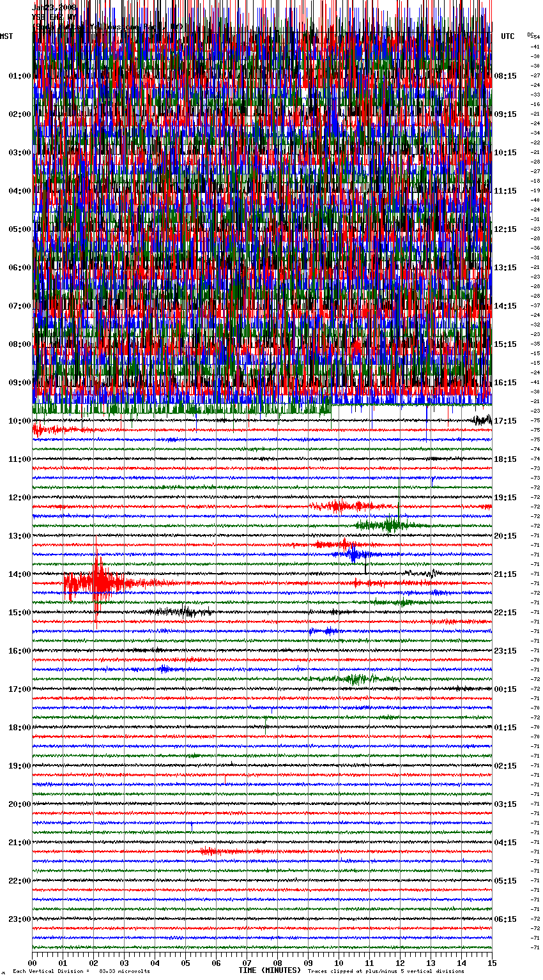Image resolution: width=543 pixels, height=980 pixels.
Task: Click minute 15 on the bottom axis
Action: coord(492,963)
